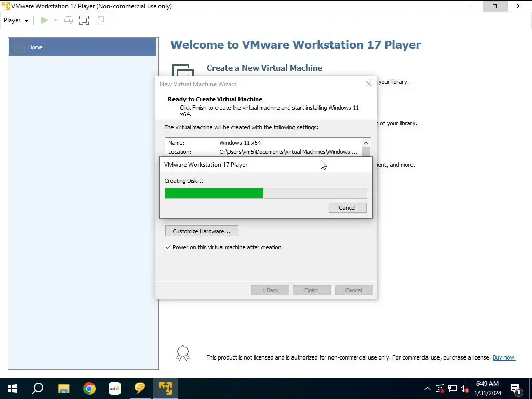Cancel the Creating Disk progress dialog

pos(348,208)
